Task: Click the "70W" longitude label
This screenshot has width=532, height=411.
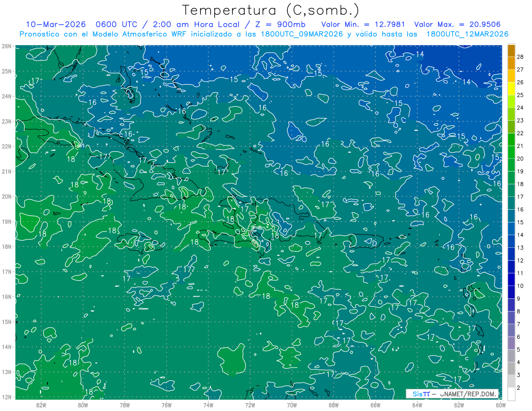Action: coord(292,405)
